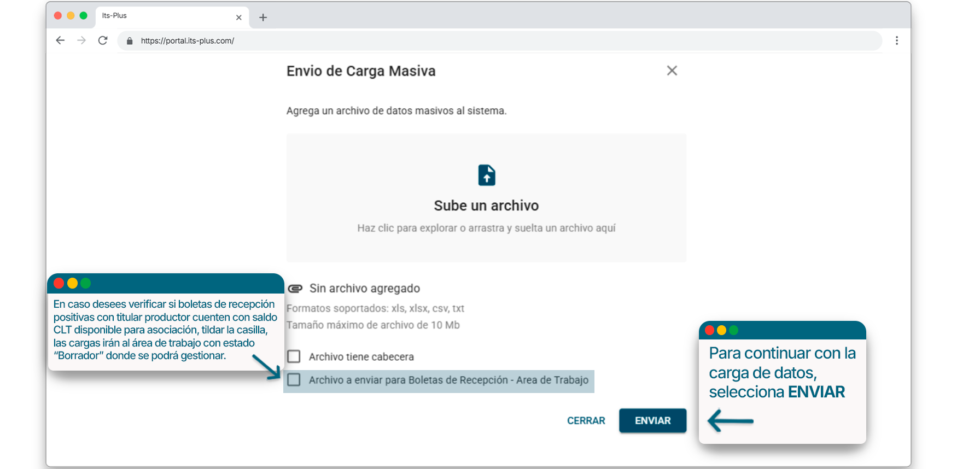Click the padlock site security icon

tap(130, 41)
